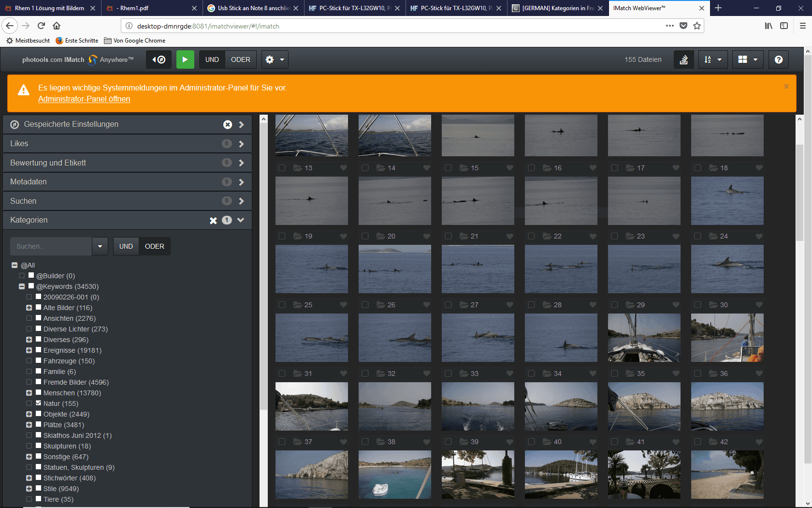Switch to the Usb Stick an Note 8 tab

pos(252,8)
